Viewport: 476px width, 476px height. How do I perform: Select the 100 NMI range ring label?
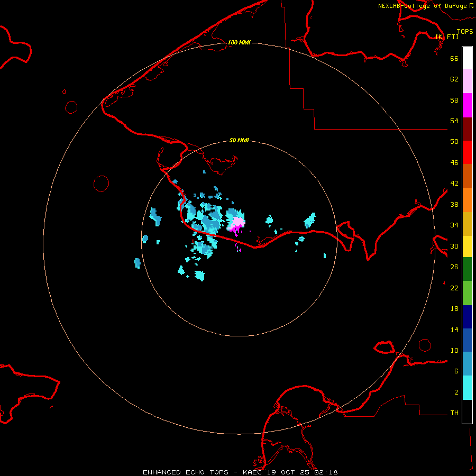click(x=239, y=42)
